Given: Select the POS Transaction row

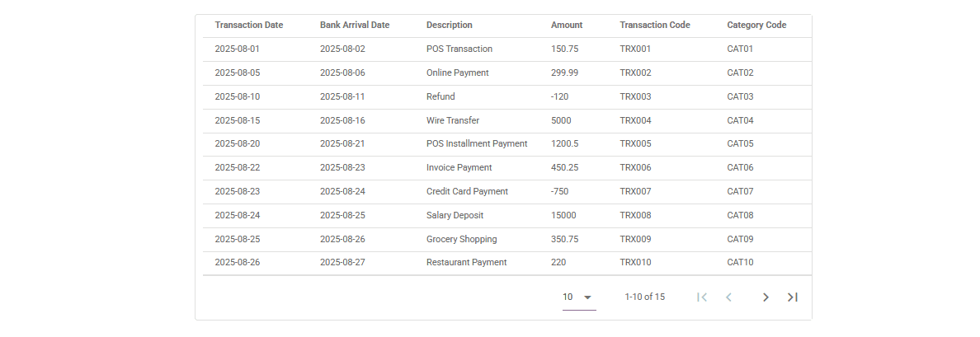Looking at the screenshot, I should point(459,49).
